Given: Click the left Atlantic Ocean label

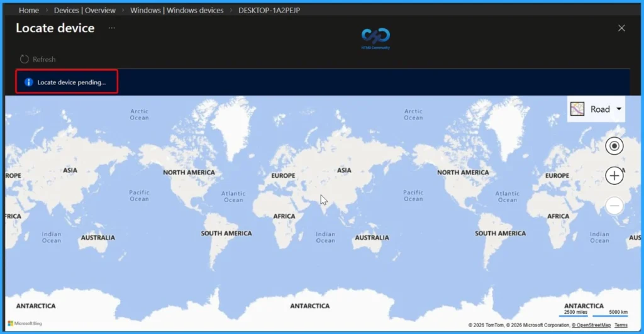Looking at the screenshot, I should (x=233, y=196).
